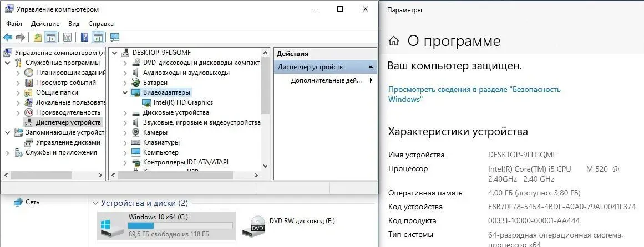Click the blue Help question-mark toolbar icon
The height and width of the screenshot is (247, 644).
tap(85, 38)
